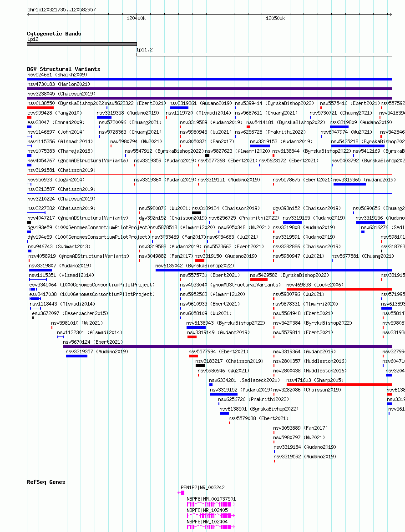
Task: Click the esv3417038 (1000GenomesConsortiumPilotProject) label
Action: 92,294
